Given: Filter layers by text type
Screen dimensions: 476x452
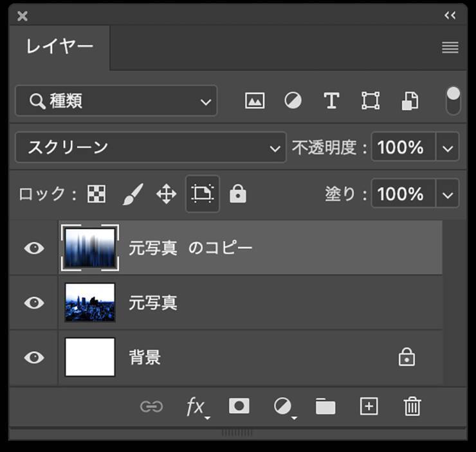Looking at the screenshot, I should coord(331,101).
